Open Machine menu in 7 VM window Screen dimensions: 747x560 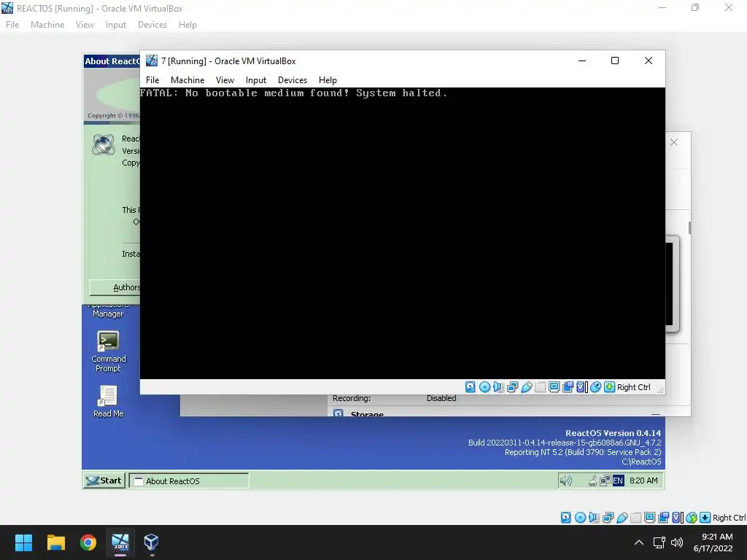pyautogui.click(x=187, y=80)
